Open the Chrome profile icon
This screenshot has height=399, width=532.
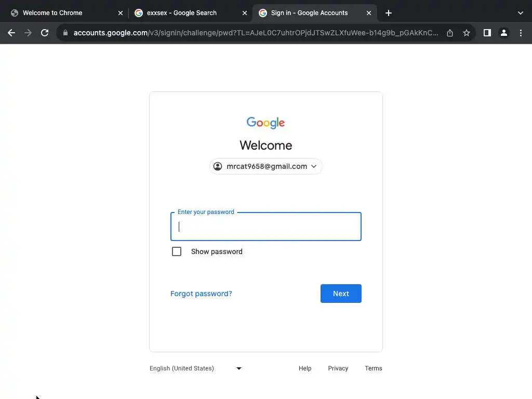click(504, 33)
